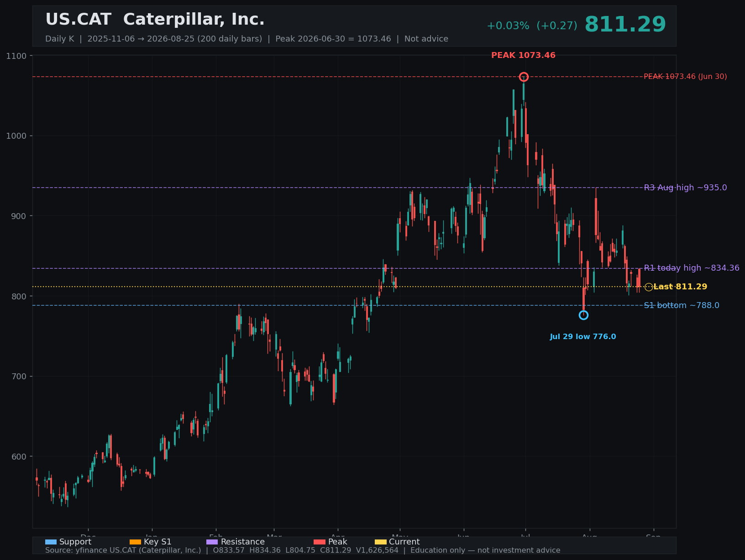Screen dimensions: 745x560
Task: Click the 'PEAK 1073.46 (Jun 30)' line label
Action: tap(685, 77)
